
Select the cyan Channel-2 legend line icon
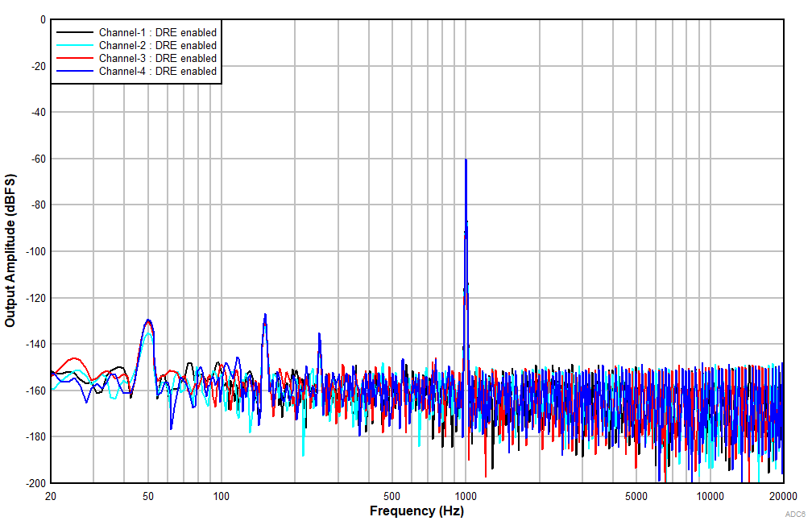click(x=73, y=46)
